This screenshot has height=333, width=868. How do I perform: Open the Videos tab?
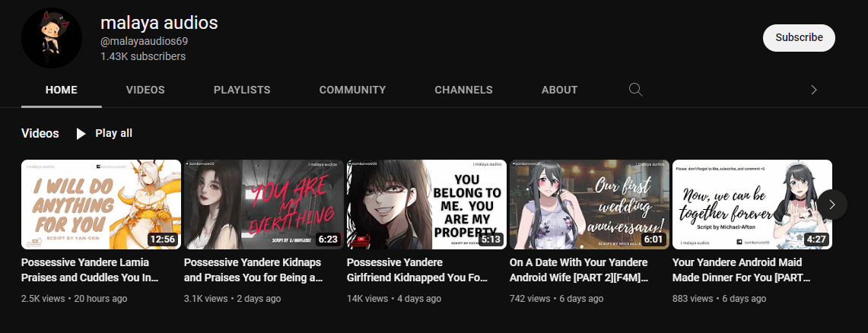[145, 90]
